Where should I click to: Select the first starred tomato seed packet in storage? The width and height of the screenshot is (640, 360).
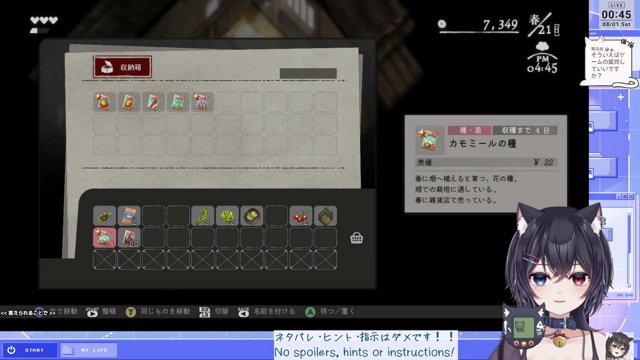(104, 102)
